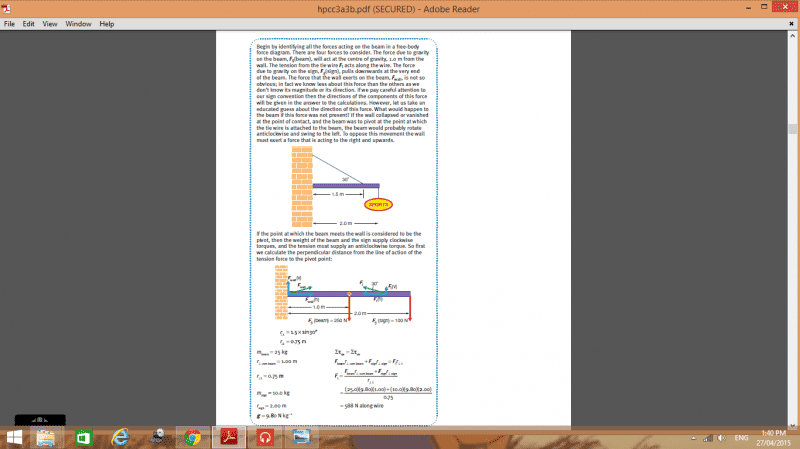The image size is (800, 449).
Task: Click the '= 588 N along wire' result text
Action: point(362,406)
